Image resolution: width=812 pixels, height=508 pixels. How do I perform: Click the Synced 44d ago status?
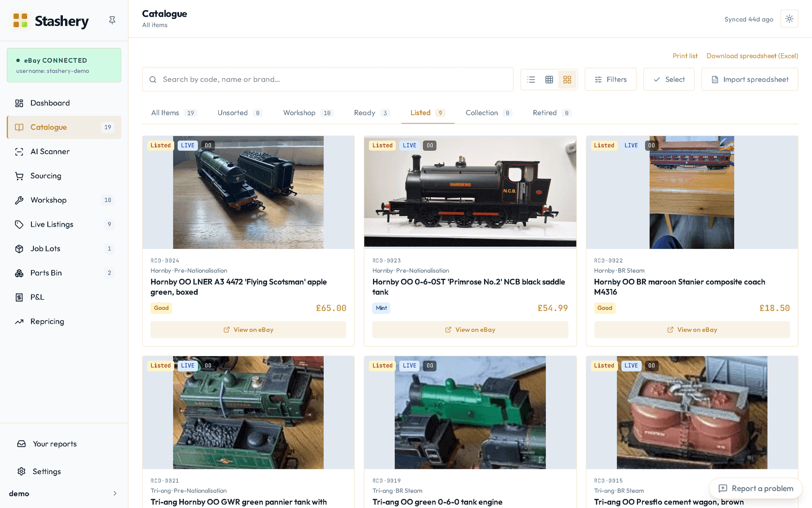[x=749, y=19]
